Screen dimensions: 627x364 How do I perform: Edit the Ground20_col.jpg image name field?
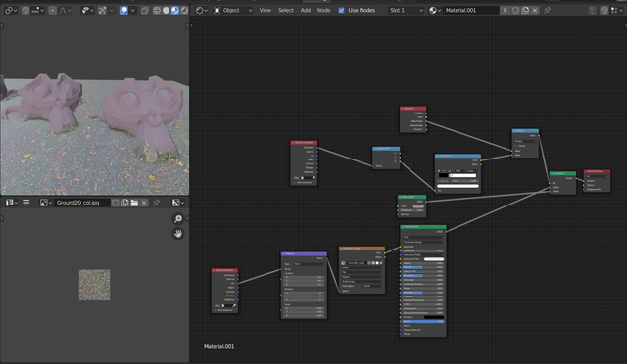[x=82, y=203]
